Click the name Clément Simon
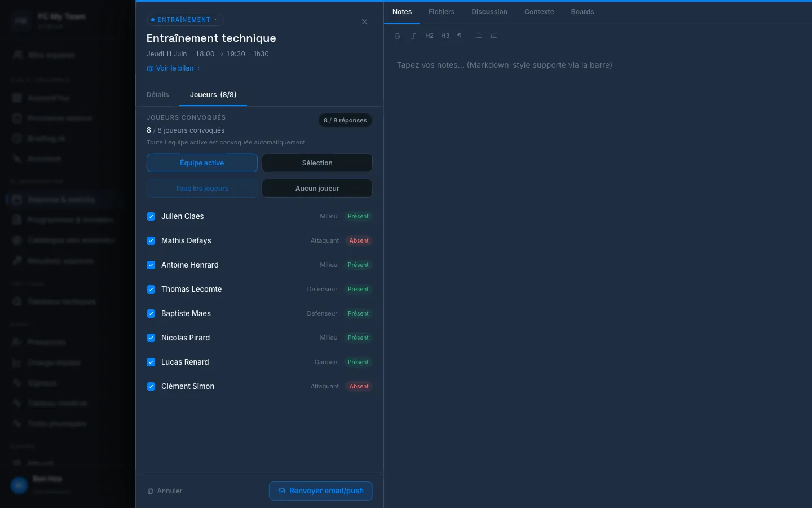Image resolution: width=812 pixels, height=508 pixels. coord(188,387)
